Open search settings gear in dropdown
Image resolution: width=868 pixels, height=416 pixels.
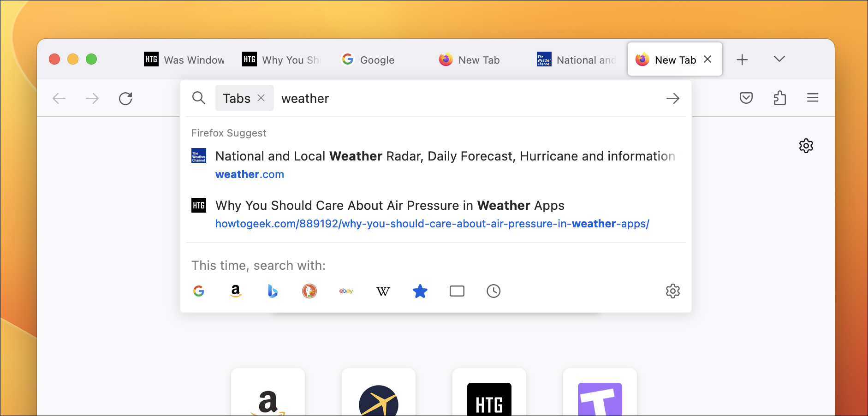[673, 291]
